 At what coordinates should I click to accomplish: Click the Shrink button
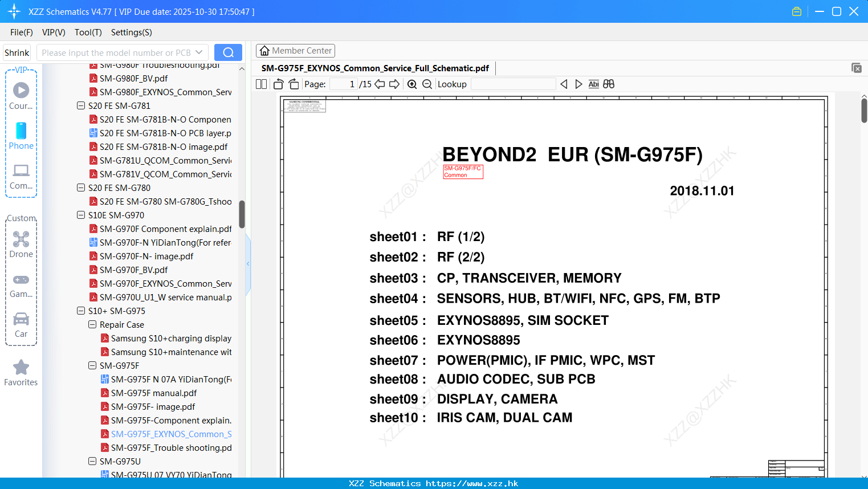[x=17, y=52]
